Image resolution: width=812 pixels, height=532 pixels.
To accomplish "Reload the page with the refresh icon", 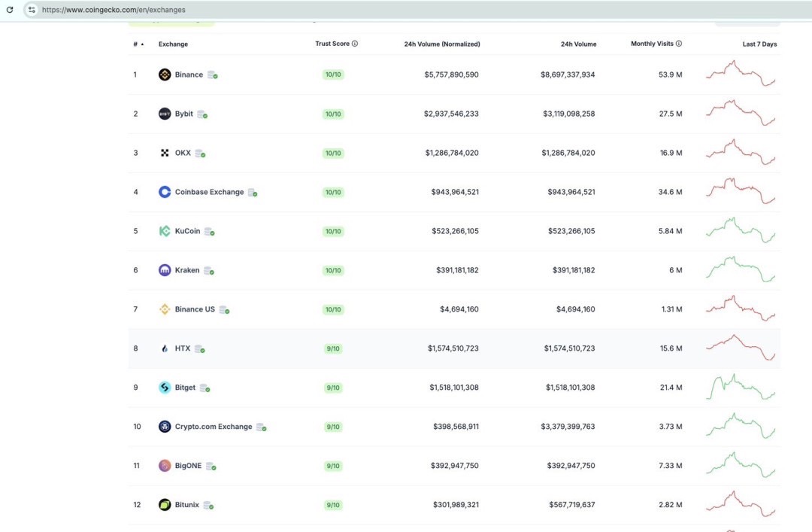I will click(x=9, y=9).
